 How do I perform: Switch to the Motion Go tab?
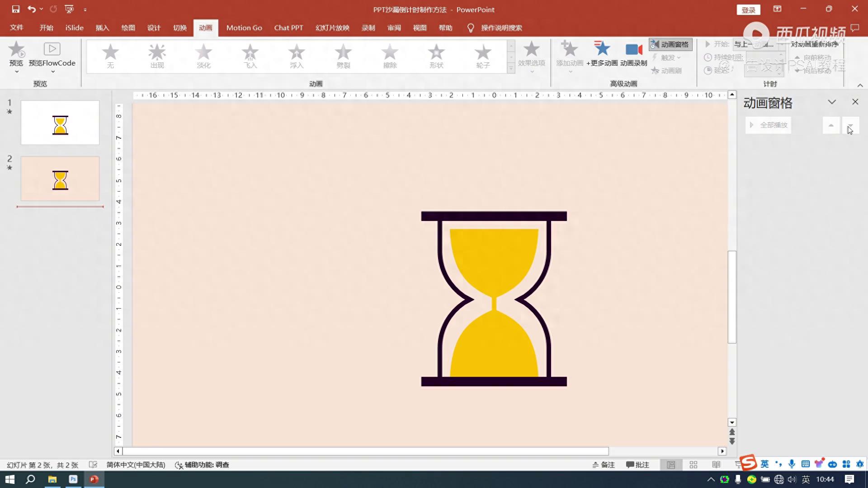pyautogui.click(x=244, y=28)
